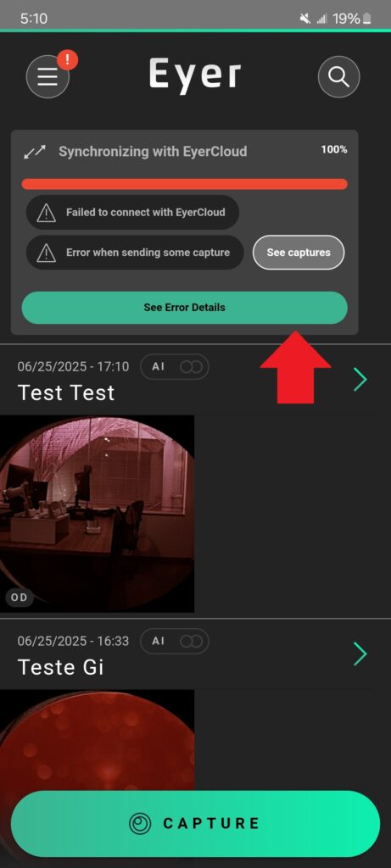Tap the camera lens icon in Capture

tap(140, 823)
